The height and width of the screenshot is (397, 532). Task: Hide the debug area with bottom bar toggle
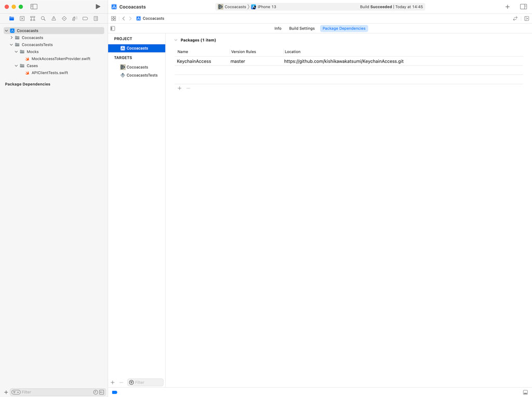coord(525,392)
